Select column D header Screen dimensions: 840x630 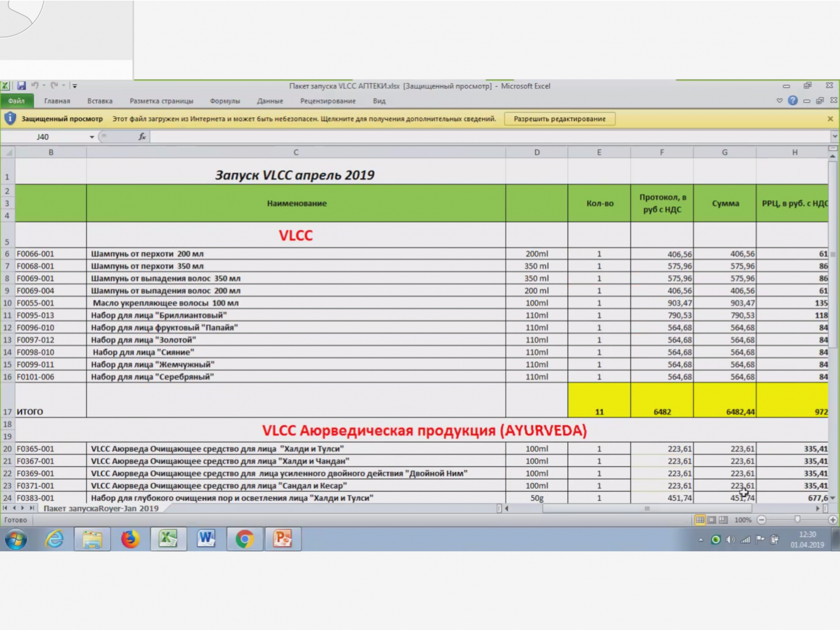(537, 152)
